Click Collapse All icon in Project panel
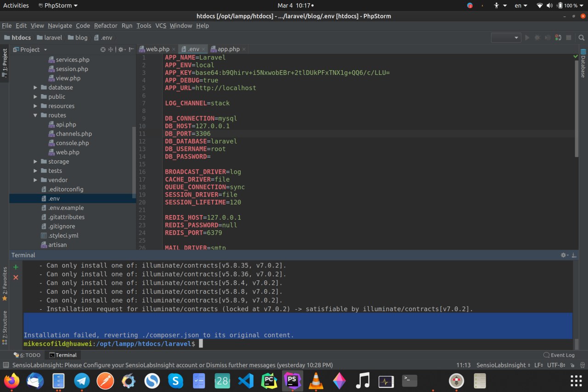This screenshot has width=588, height=392. point(111,50)
